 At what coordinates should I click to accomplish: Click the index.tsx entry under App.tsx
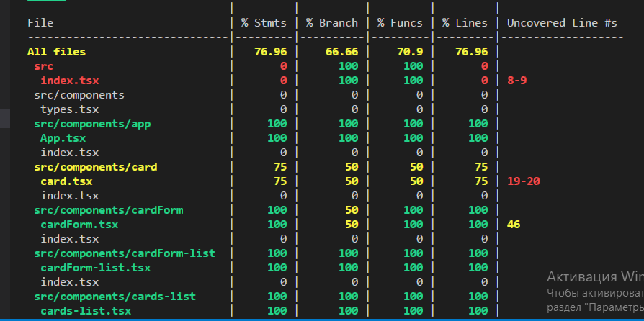point(70,153)
